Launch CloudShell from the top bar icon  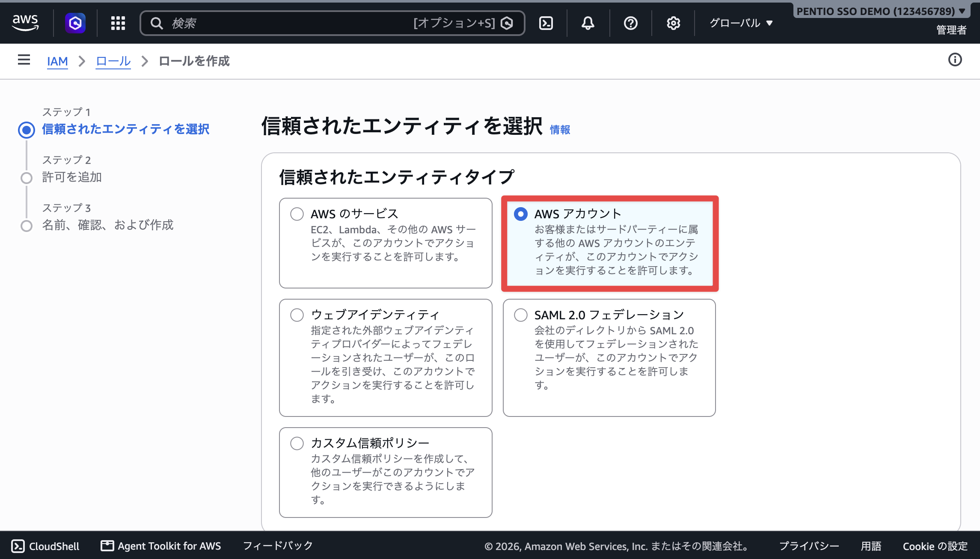click(546, 23)
